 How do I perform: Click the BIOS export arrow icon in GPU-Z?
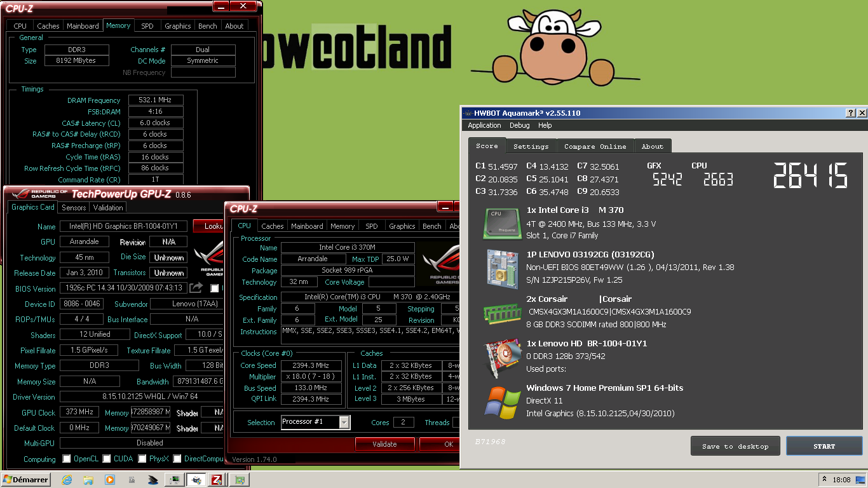pyautogui.click(x=196, y=288)
